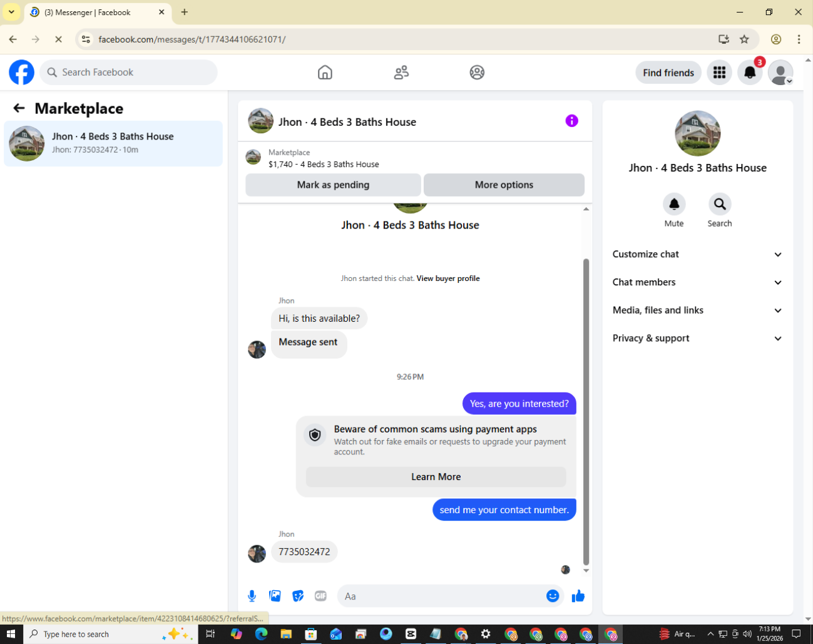Click the chat scrollbar thumb
Screen dimensions: 813x644
(586, 412)
